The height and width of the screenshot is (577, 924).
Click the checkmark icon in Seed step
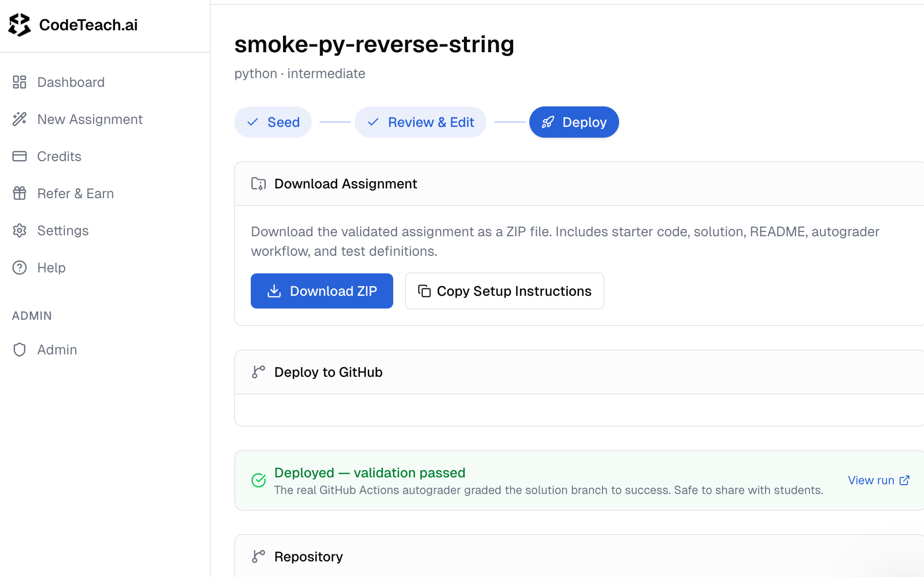(253, 122)
